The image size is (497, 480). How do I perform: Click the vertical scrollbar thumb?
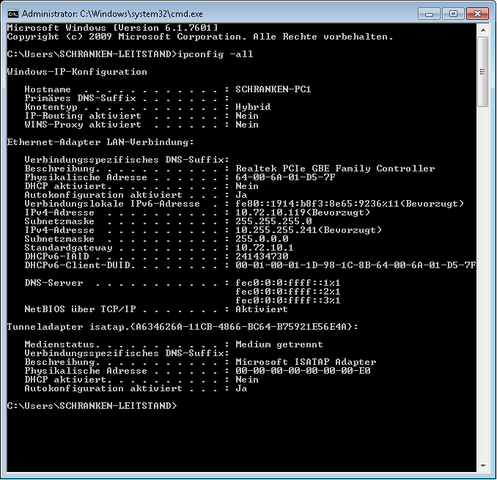(x=483, y=72)
